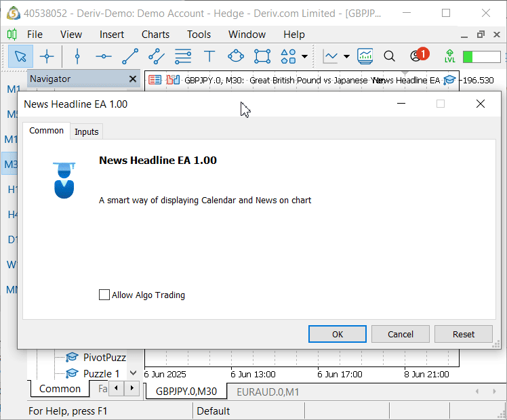Screen dimensions: 507x420
Task: Open the Insert menu
Action: pos(112,35)
